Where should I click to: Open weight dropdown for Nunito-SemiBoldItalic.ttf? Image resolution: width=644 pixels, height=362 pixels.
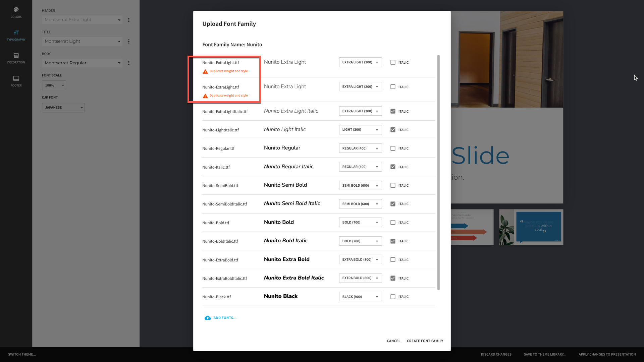coord(360,204)
